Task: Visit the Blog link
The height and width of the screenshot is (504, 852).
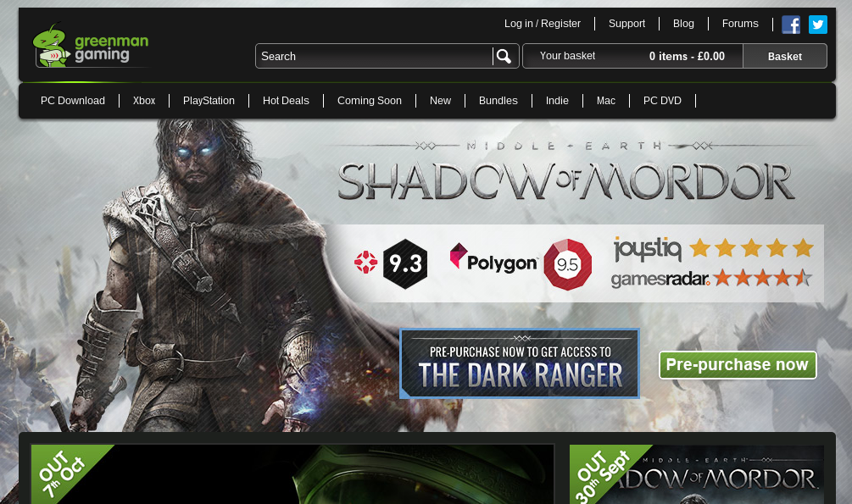Action: [x=683, y=24]
